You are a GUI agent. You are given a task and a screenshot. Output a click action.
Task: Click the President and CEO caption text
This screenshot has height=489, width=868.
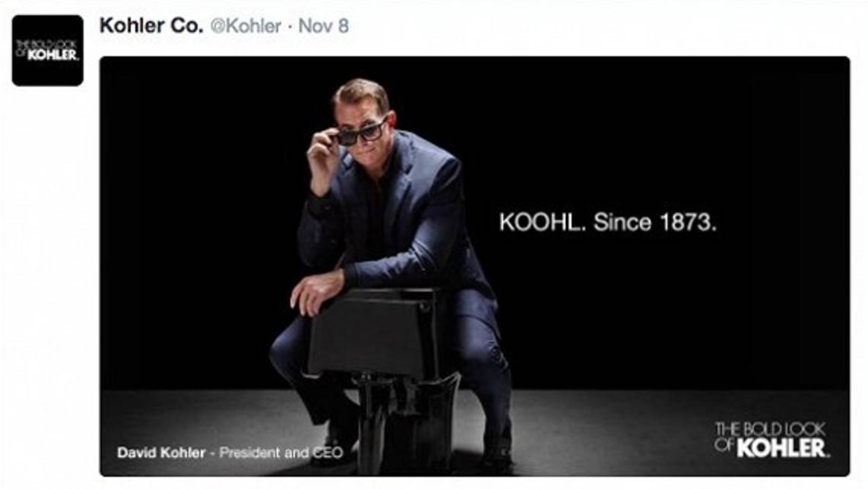[x=281, y=453]
